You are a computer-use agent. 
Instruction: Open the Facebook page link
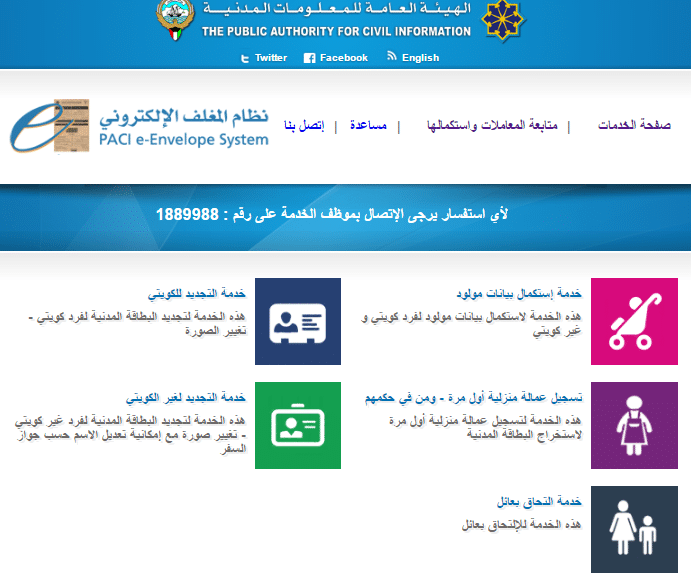pos(343,58)
